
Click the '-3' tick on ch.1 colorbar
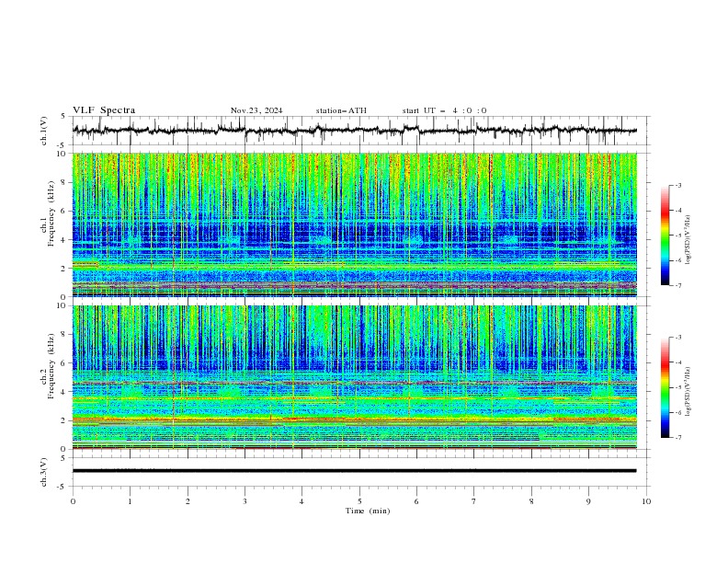pyautogui.click(x=678, y=185)
